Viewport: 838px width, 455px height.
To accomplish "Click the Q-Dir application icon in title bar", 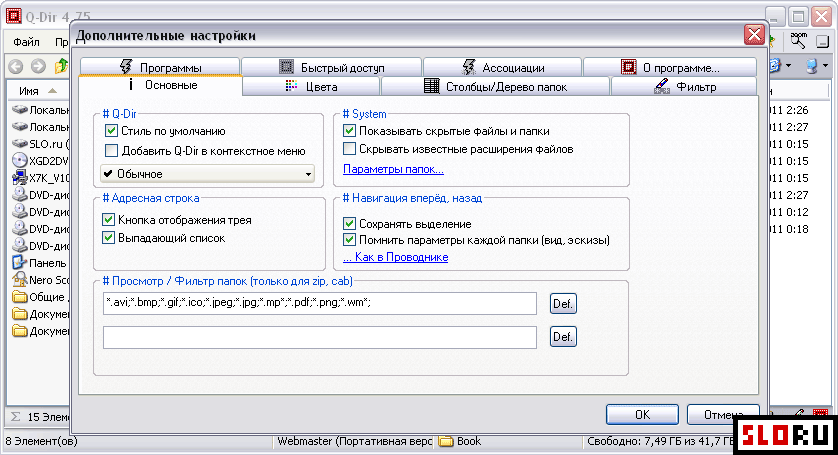I will pos(14,16).
